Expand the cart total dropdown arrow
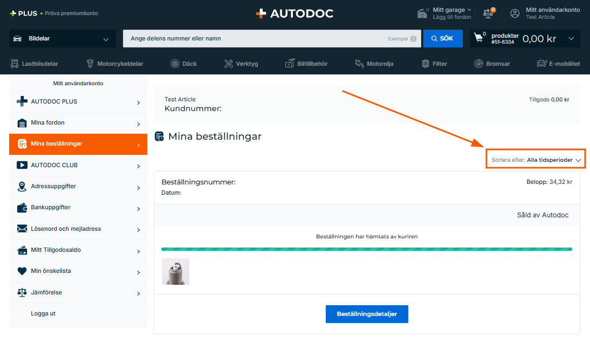 coord(571,39)
